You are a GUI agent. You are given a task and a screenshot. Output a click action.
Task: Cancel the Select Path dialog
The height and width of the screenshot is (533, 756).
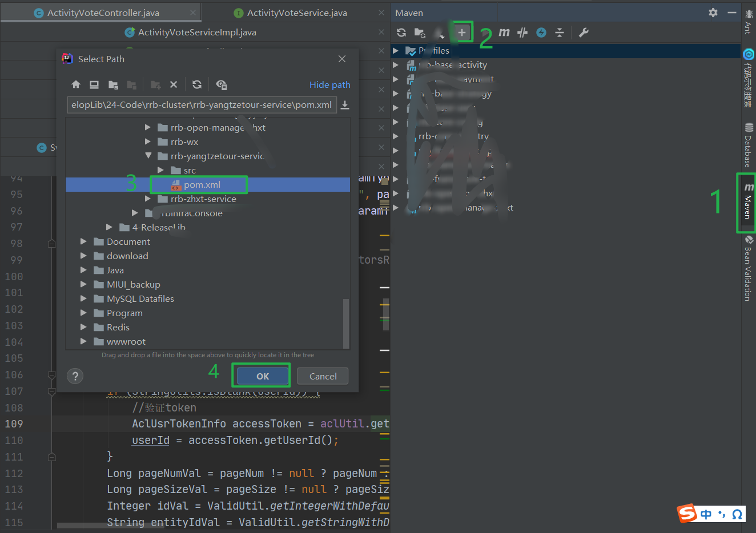[x=323, y=376]
